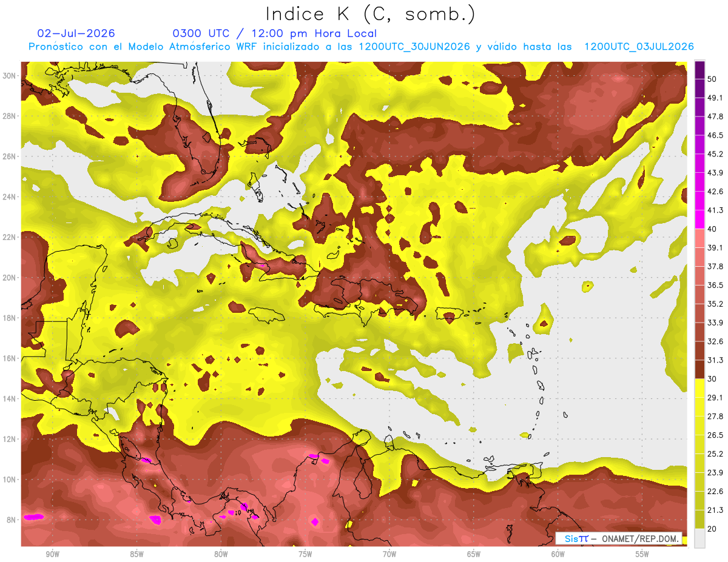Click the "25.2" colorbar value
Image resolution: width=728 pixels, height=562 pixels.
pyautogui.click(x=715, y=454)
